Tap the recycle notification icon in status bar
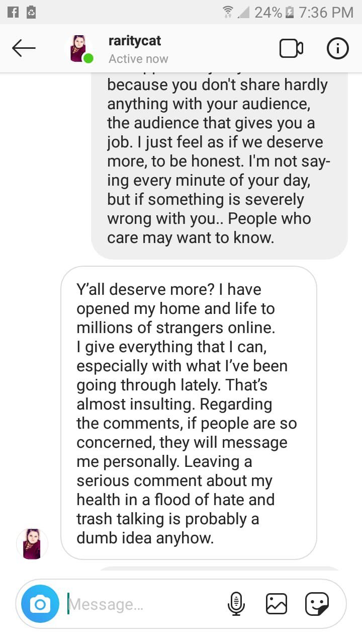The image size is (362, 644). pyautogui.click(x=31, y=12)
